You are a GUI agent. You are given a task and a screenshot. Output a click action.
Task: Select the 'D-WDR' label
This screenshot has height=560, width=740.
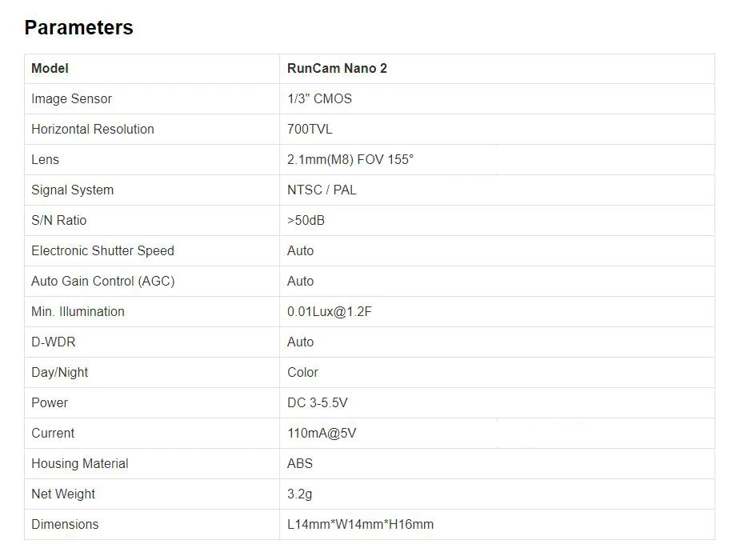[54, 342]
